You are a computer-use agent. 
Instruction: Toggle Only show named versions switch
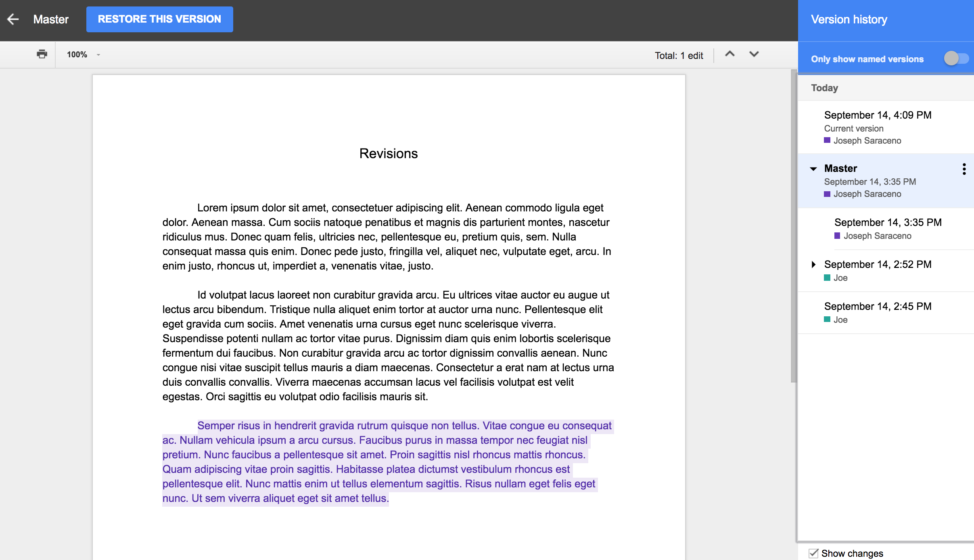pos(956,59)
